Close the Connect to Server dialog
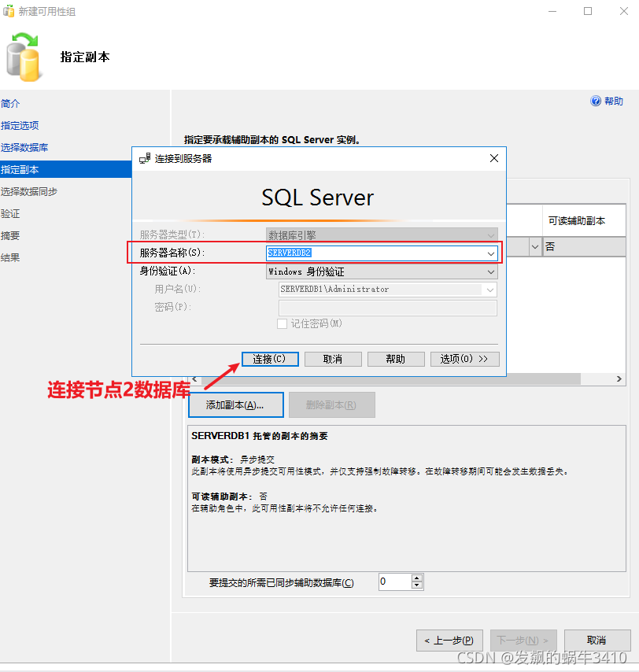This screenshot has height=672, width=639. click(x=493, y=159)
